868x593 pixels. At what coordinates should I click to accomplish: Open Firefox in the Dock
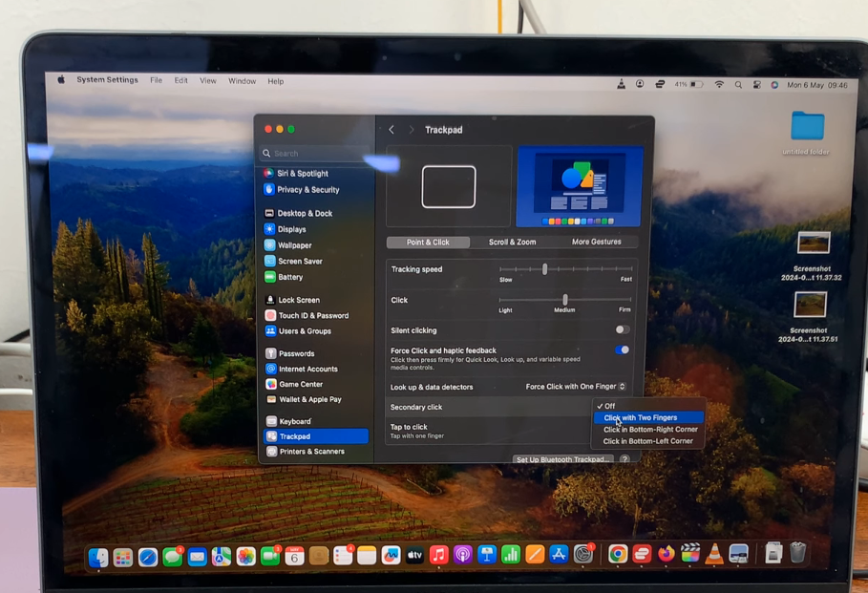click(x=666, y=553)
